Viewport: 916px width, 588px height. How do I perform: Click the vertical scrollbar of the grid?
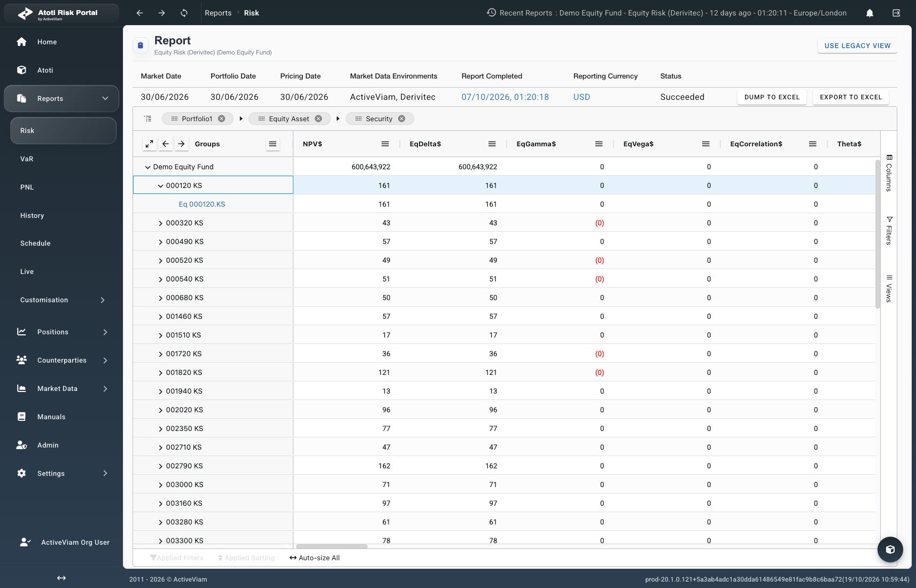click(878, 233)
